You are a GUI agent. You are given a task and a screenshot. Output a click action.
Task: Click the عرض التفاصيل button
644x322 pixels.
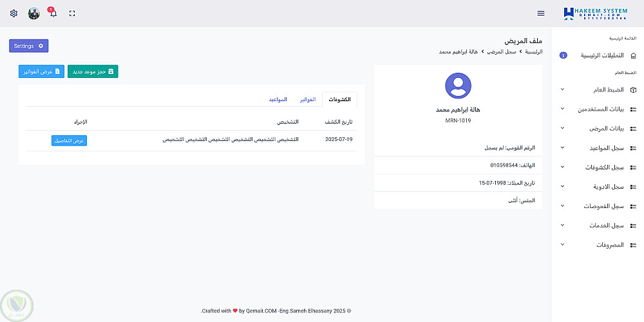coord(69,140)
